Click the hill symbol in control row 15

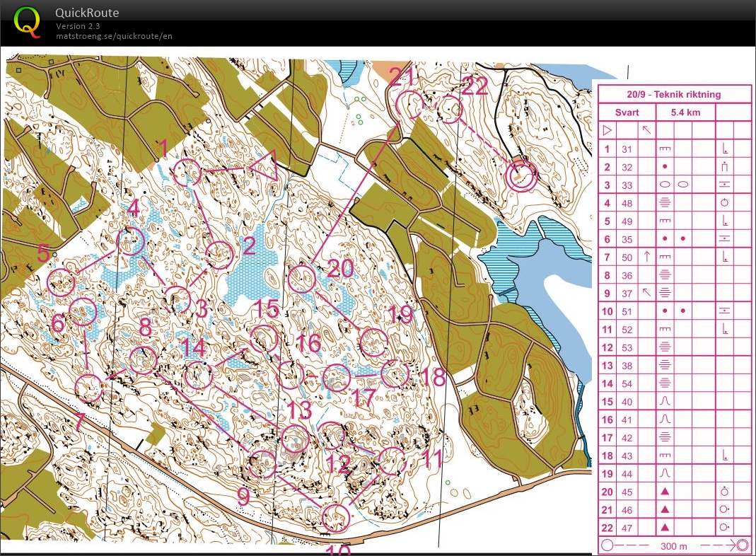(x=665, y=401)
